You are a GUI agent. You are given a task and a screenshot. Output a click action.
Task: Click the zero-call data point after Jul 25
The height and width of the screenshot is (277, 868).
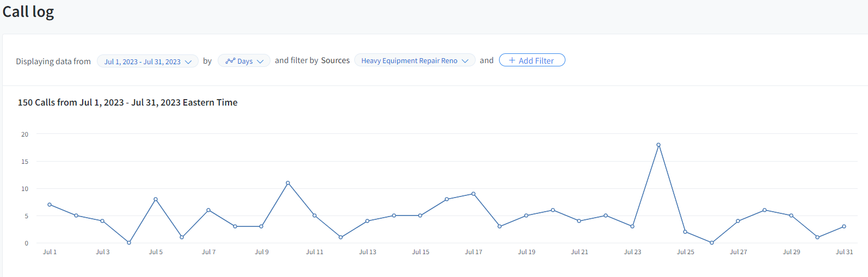(712, 243)
